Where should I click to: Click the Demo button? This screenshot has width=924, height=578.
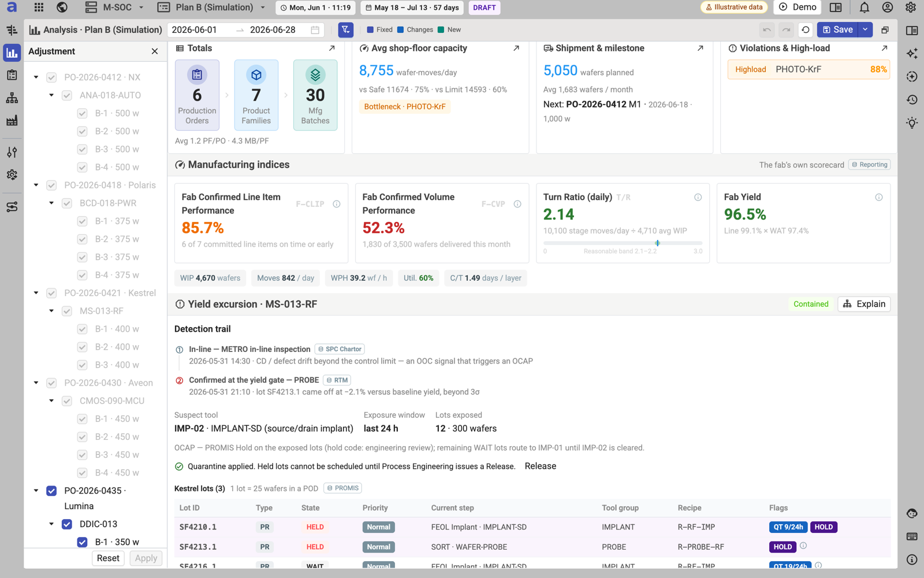pyautogui.click(x=798, y=8)
